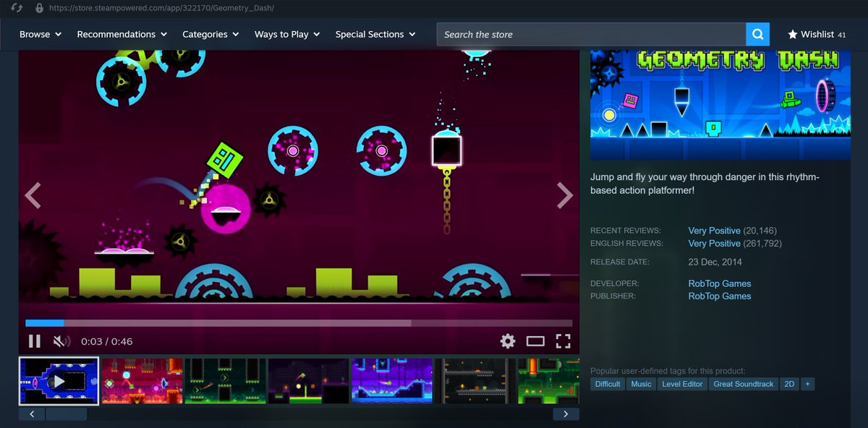Select the Level Editor tag

pos(682,384)
